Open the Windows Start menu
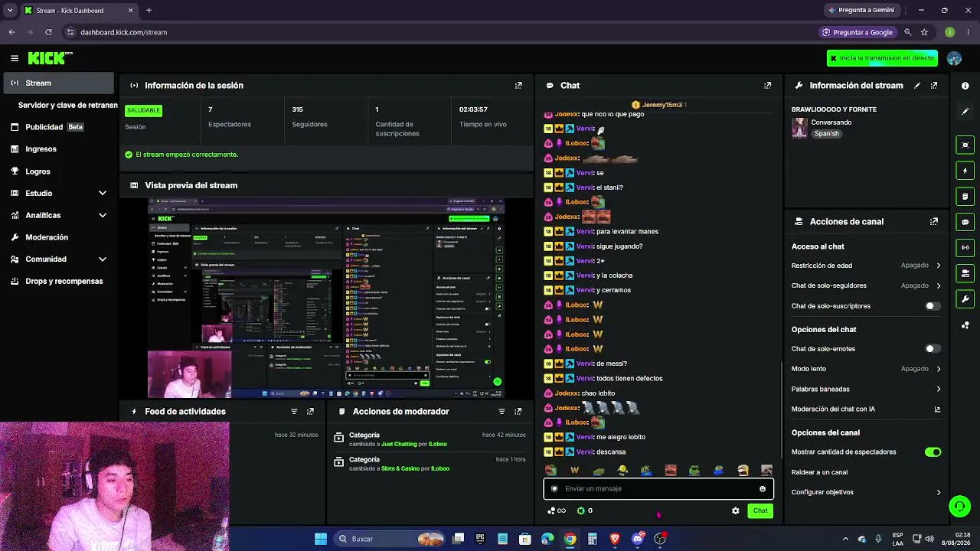980x551 pixels. pyautogui.click(x=321, y=539)
